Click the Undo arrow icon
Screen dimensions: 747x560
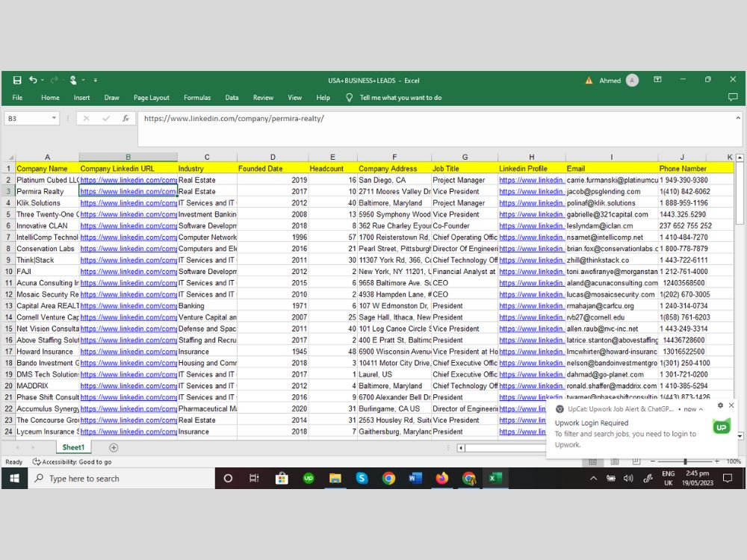(33, 80)
